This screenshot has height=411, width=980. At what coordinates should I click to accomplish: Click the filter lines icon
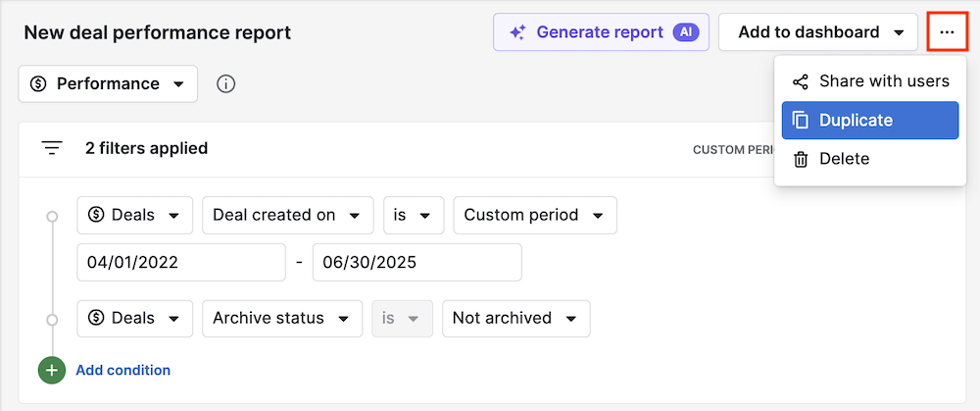pos(52,148)
